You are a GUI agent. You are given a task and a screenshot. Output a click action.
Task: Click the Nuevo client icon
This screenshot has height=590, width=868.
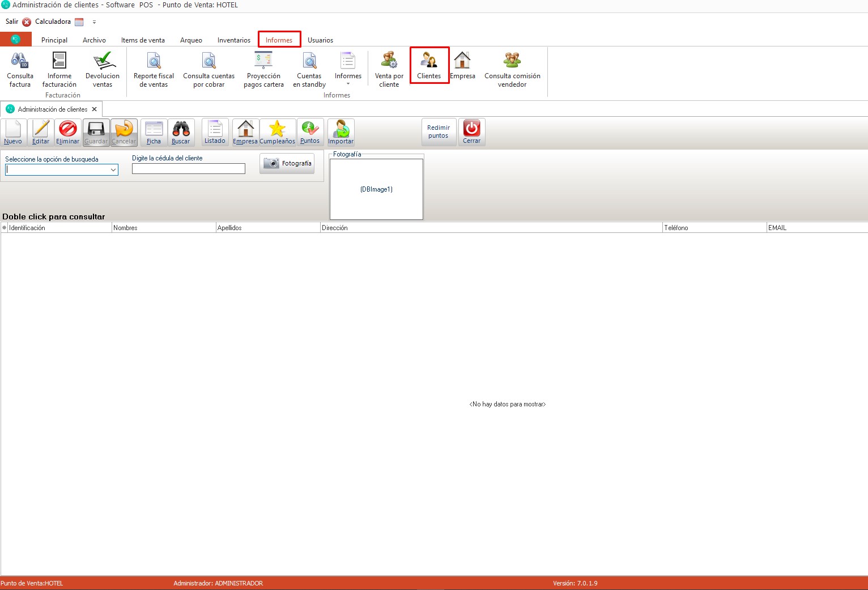pos(13,132)
